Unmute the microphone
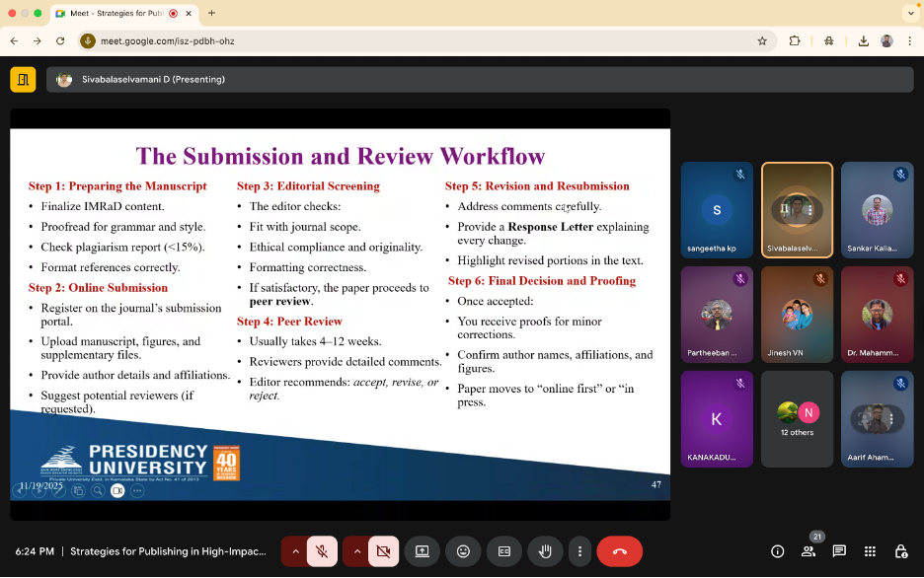Viewport: 924px width, 578px height. click(x=322, y=551)
